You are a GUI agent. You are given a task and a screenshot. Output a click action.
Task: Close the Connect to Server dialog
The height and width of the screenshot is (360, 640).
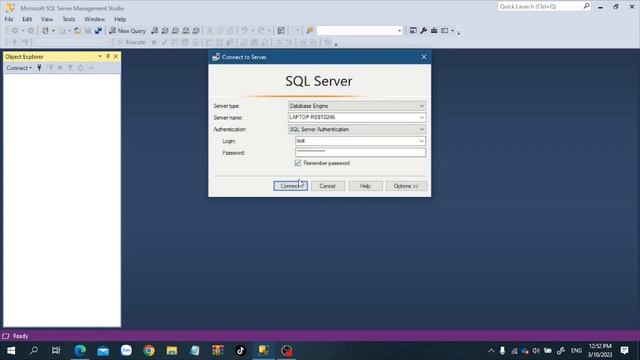pos(424,57)
